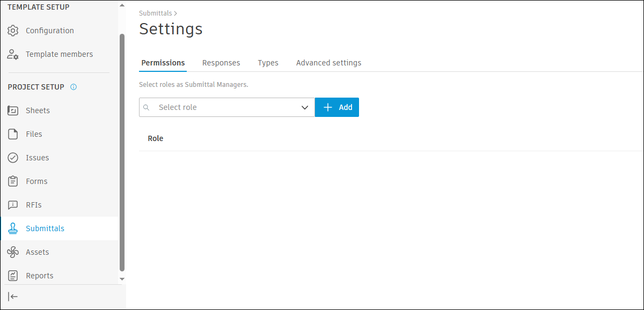The image size is (644, 310).
Task: Click the Configuration gear icon
Action: coord(13,31)
